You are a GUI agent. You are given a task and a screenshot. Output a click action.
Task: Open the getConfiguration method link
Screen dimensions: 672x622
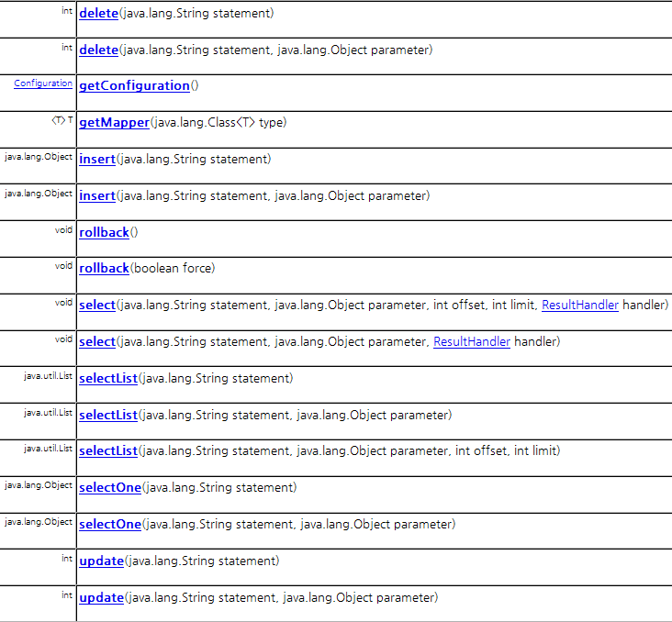click(134, 85)
